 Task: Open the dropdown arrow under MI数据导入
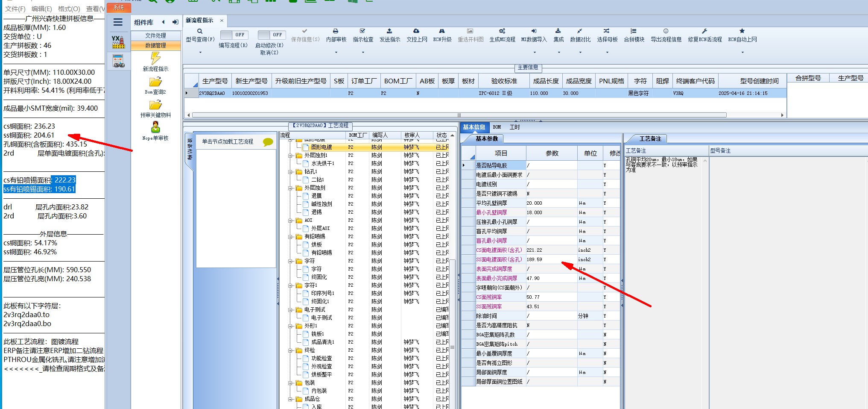[534, 53]
